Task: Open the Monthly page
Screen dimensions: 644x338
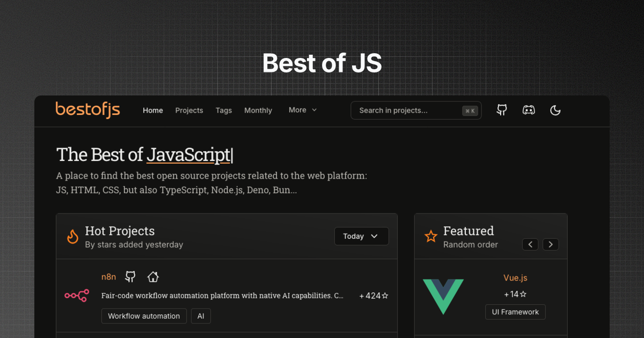Action: 258,111
